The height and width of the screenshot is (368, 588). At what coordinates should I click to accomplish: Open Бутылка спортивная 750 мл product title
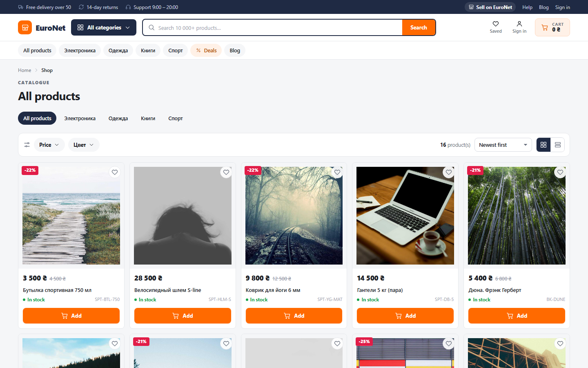pyautogui.click(x=57, y=290)
